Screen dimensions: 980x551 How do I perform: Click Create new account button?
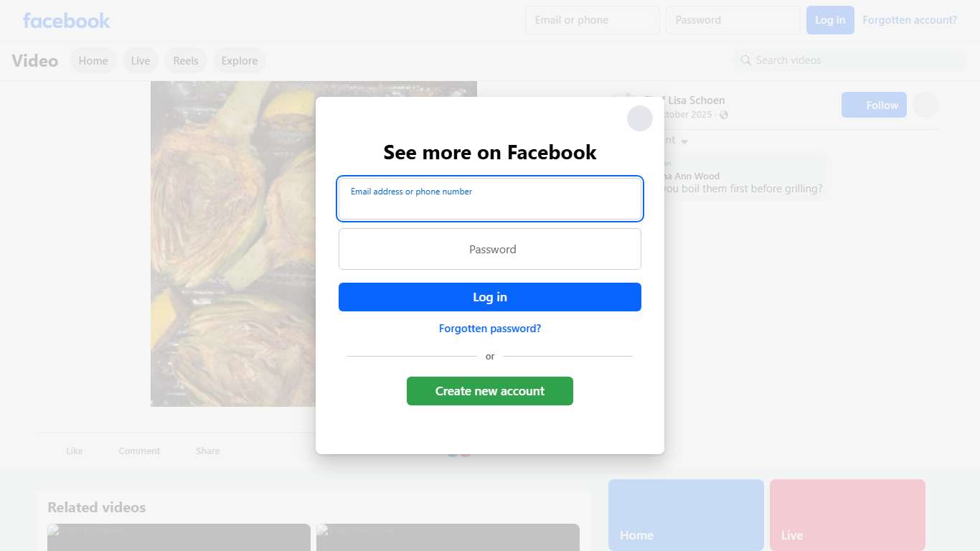click(x=490, y=391)
